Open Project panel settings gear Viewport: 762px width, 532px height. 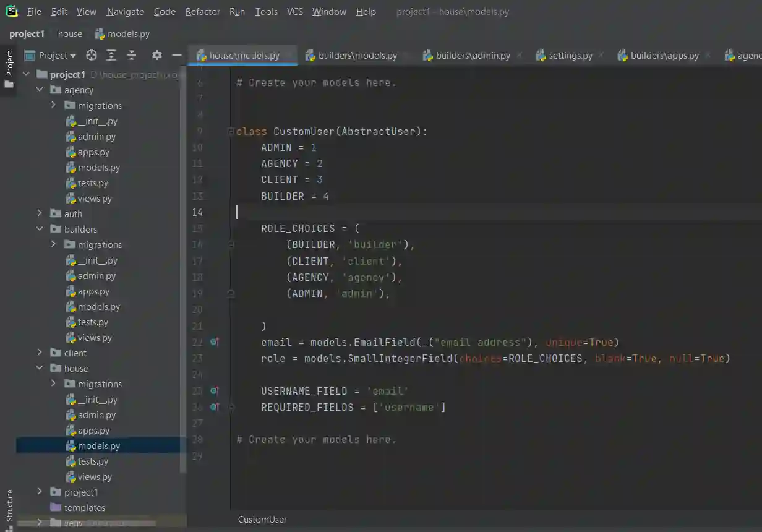point(157,55)
